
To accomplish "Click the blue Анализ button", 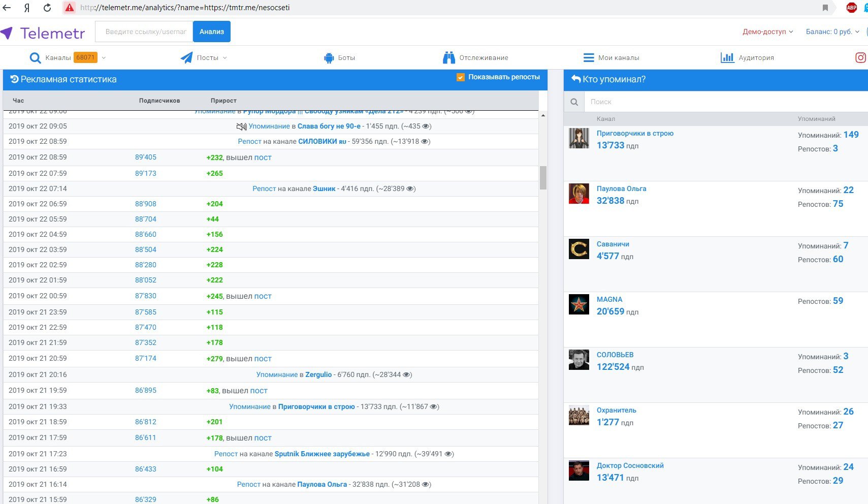I will pos(212,31).
